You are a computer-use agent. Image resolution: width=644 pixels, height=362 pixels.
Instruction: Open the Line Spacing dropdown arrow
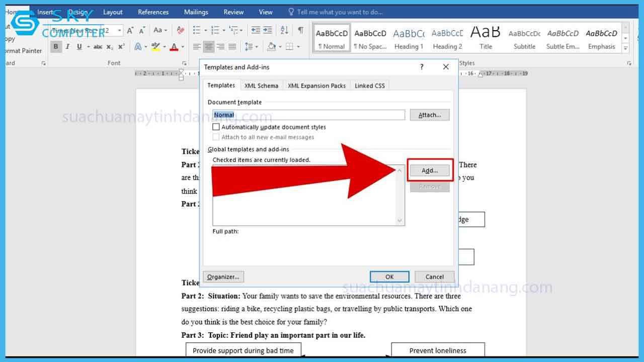click(257, 47)
